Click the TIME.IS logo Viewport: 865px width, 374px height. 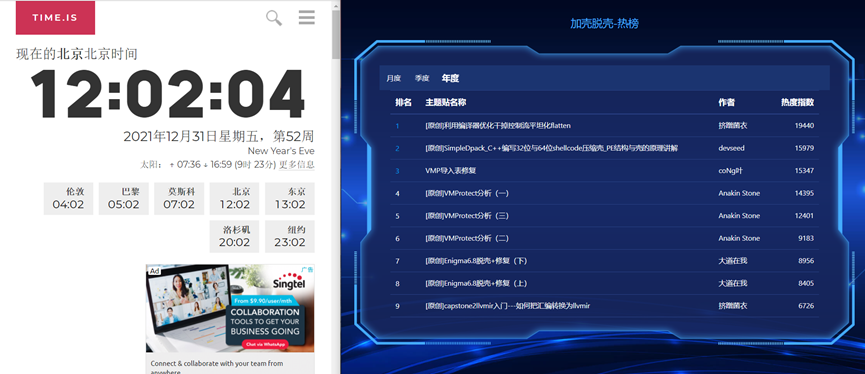[x=55, y=18]
